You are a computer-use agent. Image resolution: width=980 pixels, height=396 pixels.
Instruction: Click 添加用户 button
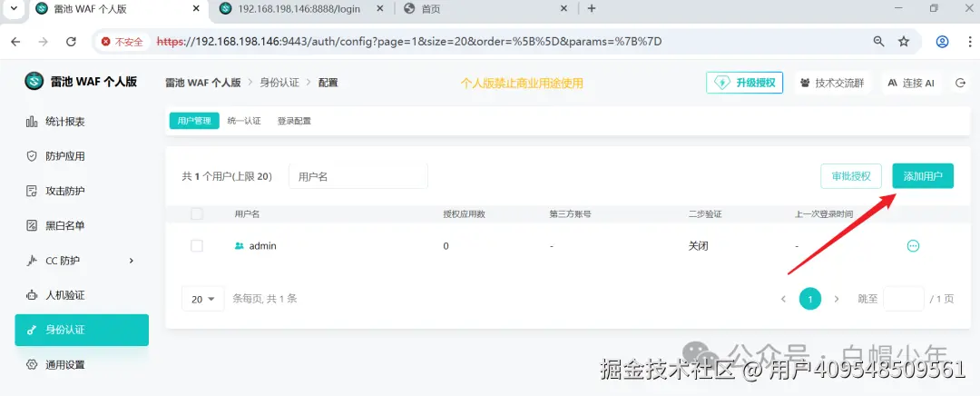pyautogui.click(x=923, y=176)
